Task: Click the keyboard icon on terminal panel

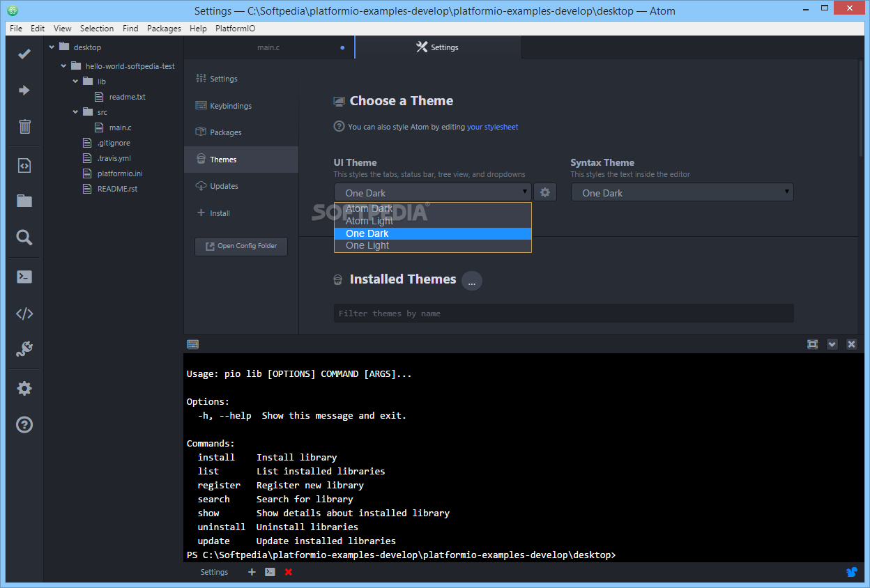Action: 193,343
